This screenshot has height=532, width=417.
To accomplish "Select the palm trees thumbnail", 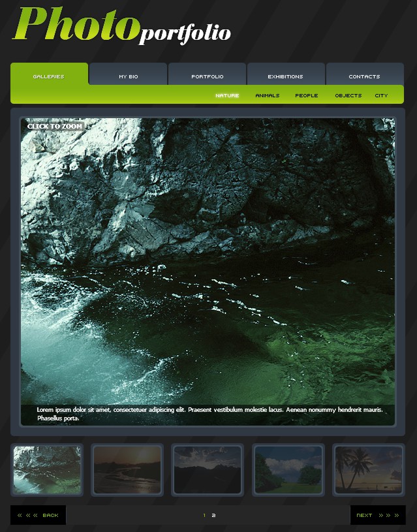I will tap(369, 470).
